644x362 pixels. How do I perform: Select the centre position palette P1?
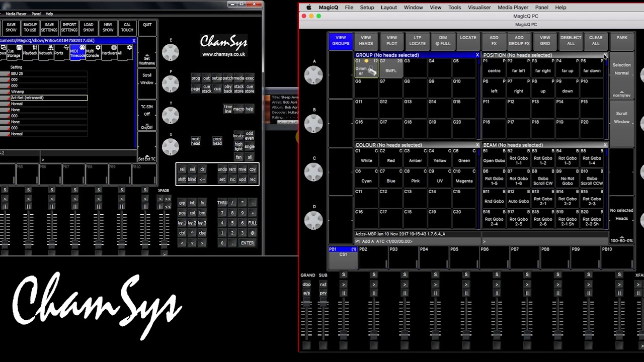tap(494, 68)
